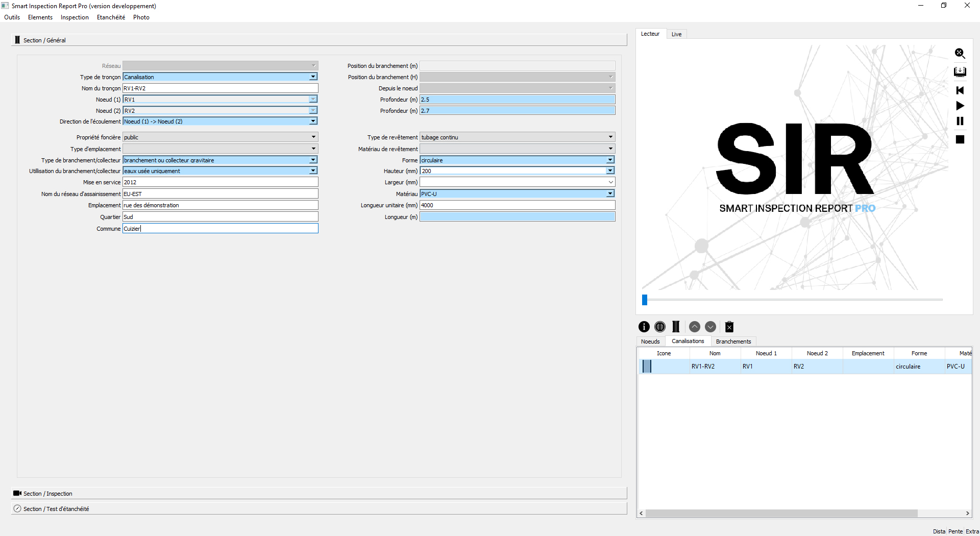Click the first Profondeur field showing 2.5
980x536 pixels.
[518, 100]
